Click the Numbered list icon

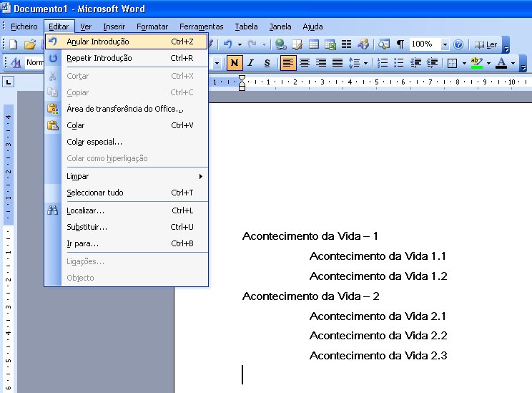pyautogui.click(x=383, y=63)
